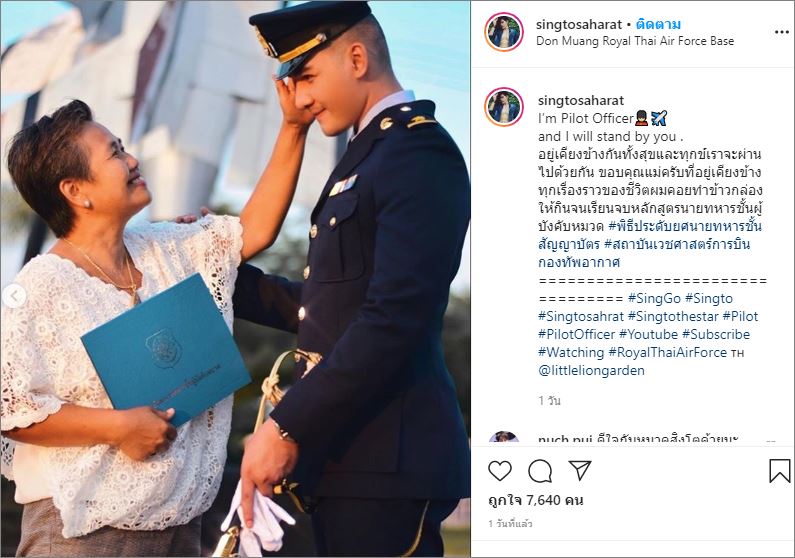
Task: Open the three-dot more options menu
Action: [x=781, y=32]
